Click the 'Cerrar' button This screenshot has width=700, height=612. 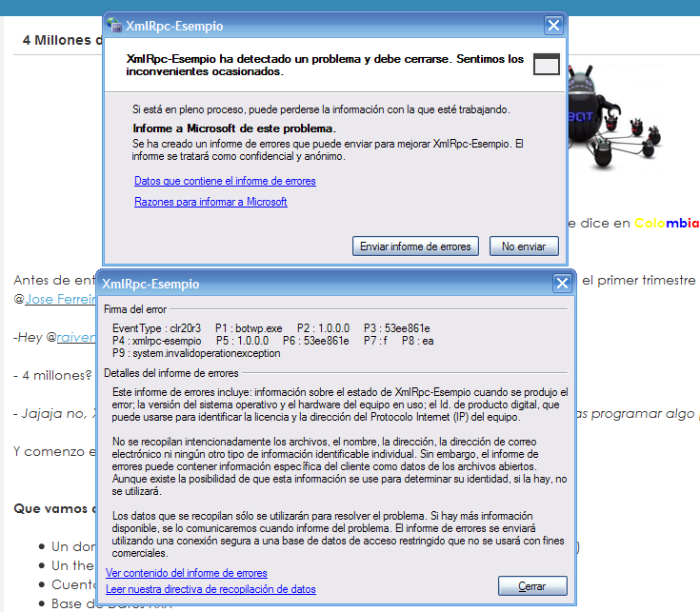(x=532, y=585)
